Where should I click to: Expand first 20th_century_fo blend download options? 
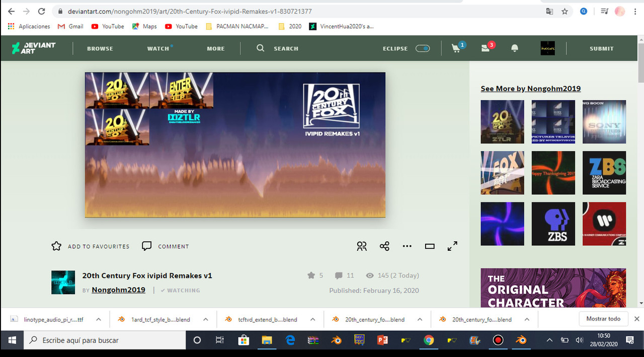[420, 319]
